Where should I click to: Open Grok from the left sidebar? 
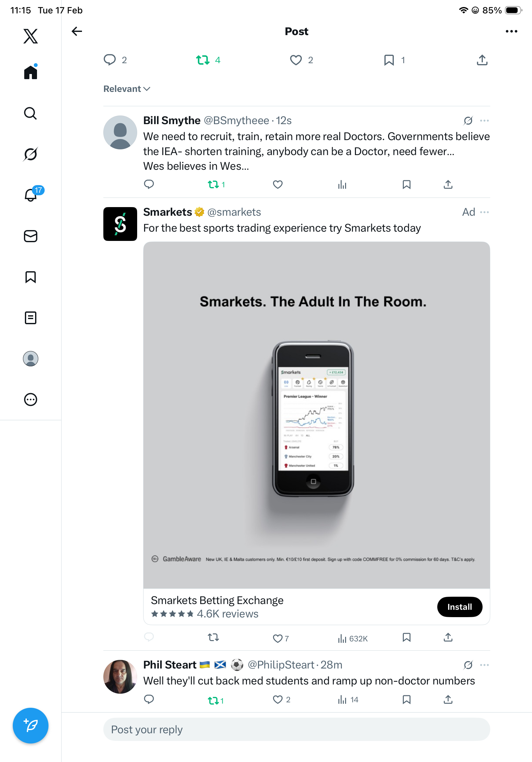click(x=31, y=154)
